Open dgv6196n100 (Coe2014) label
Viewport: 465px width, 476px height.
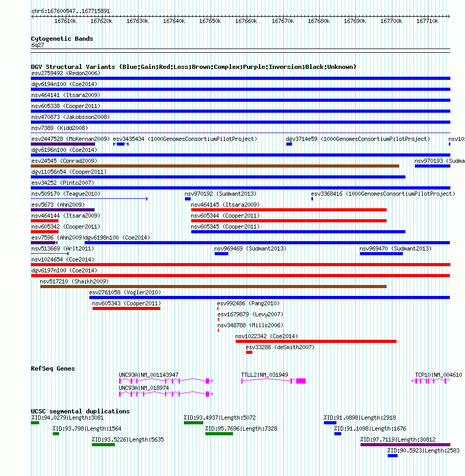click(64, 150)
